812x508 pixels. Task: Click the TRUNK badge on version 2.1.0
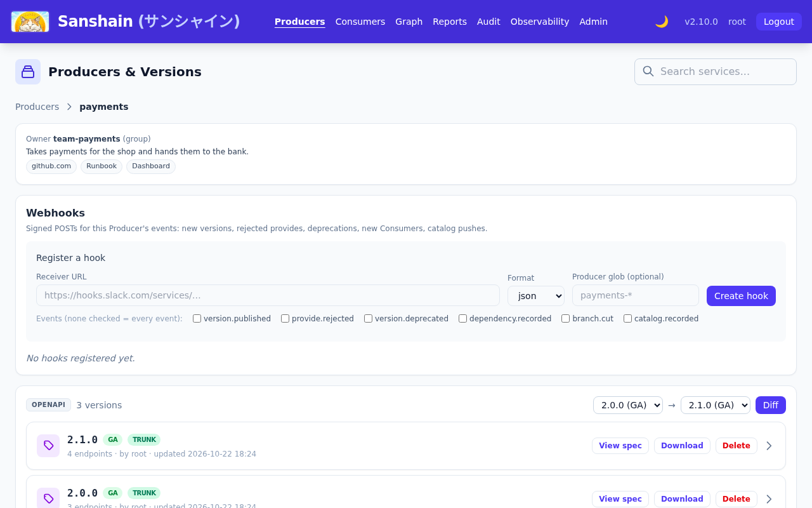(x=144, y=439)
